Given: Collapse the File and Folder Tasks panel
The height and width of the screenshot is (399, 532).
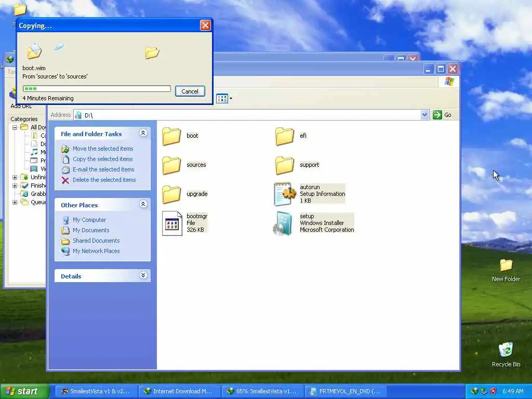Looking at the screenshot, I should [x=143, y=133].
